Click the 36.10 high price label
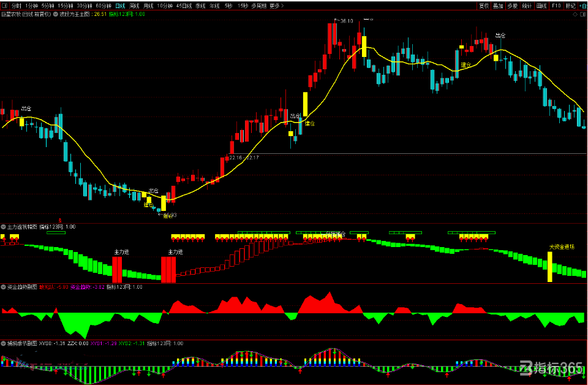This screenshot has width=588, height=385. 347,21
